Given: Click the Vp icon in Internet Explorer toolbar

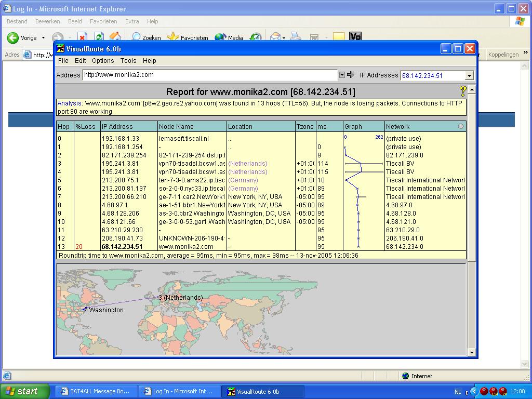Looking at the screenshot, I should point(355,36).
